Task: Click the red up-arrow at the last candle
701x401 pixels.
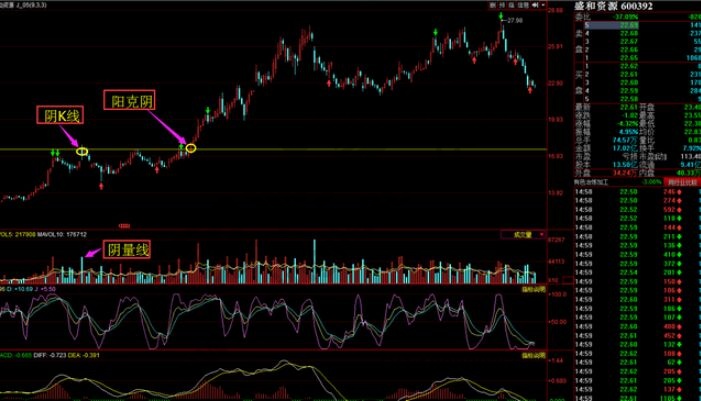Action: (529, 91)
